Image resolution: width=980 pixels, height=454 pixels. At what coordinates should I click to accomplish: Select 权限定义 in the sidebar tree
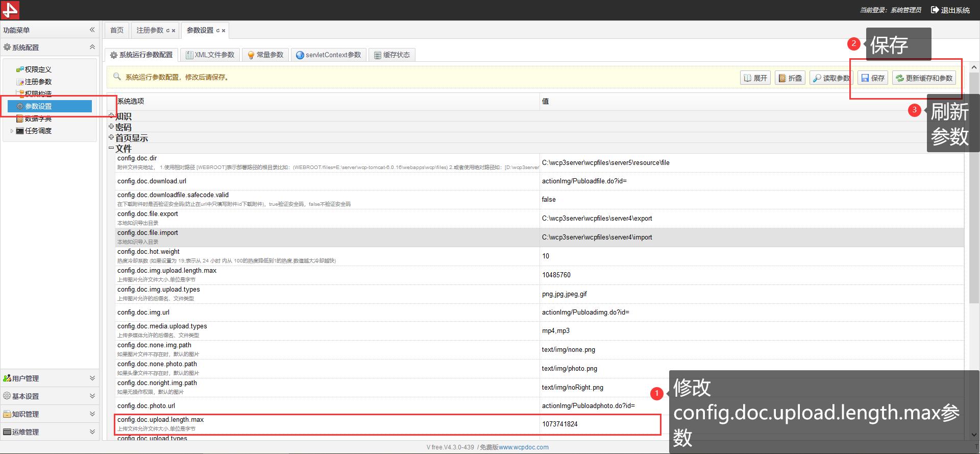pyautogui.click(x=38, y=69)
